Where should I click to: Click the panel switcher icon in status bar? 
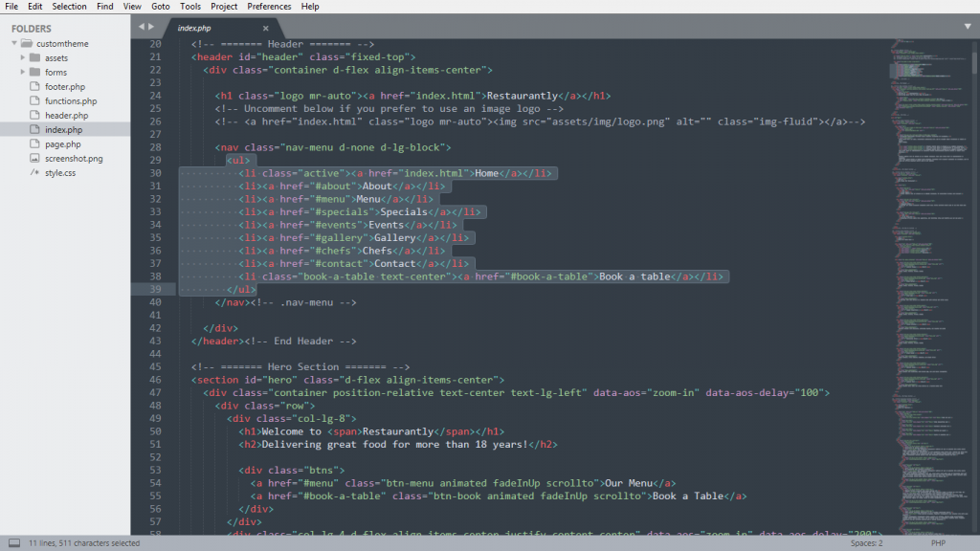pyautogui.click(x=14, y=543)
